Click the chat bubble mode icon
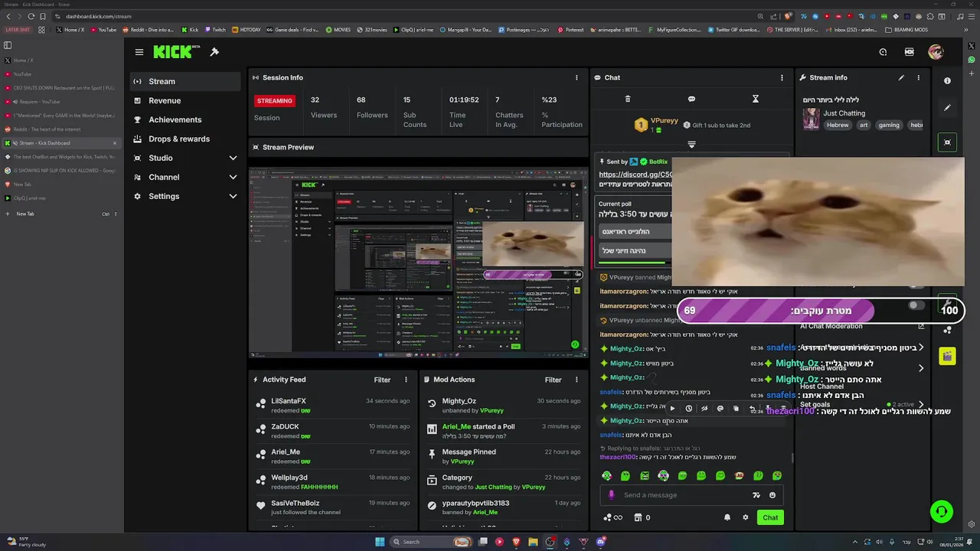Image resolution: width=980 pixels, height=551 pixels. tap(691, 99)
